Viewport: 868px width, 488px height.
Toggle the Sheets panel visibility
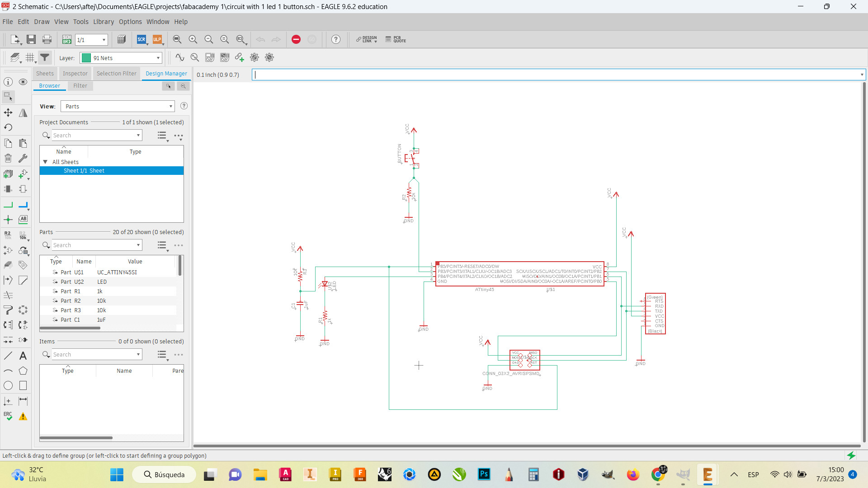[44, 73]
